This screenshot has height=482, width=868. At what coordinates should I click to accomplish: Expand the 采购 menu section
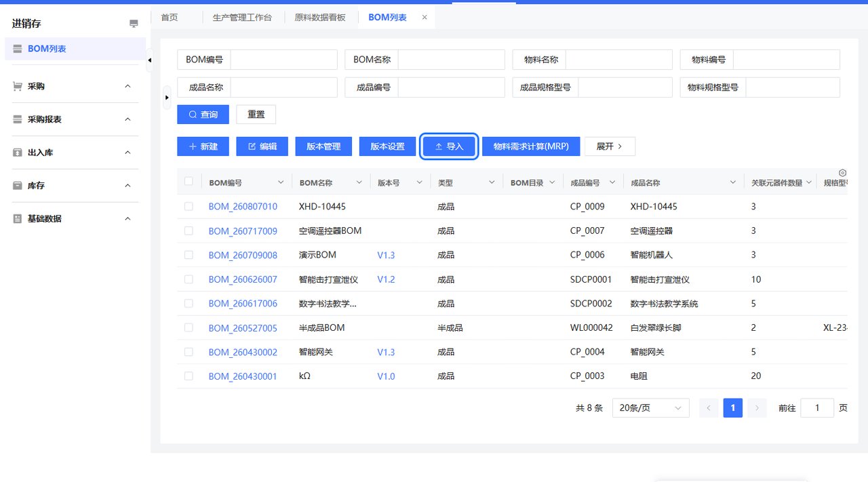(127, 87)
